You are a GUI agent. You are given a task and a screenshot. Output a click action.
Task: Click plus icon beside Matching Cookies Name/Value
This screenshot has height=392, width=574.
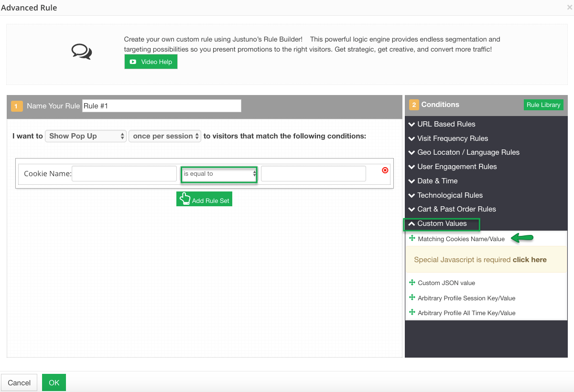[x=412, y=238]
